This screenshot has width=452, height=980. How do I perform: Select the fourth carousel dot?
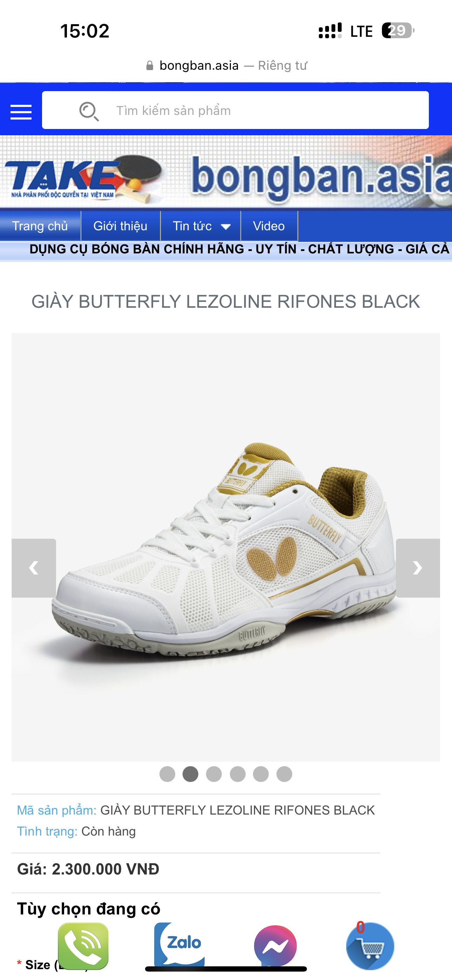(x=238, y=774)
